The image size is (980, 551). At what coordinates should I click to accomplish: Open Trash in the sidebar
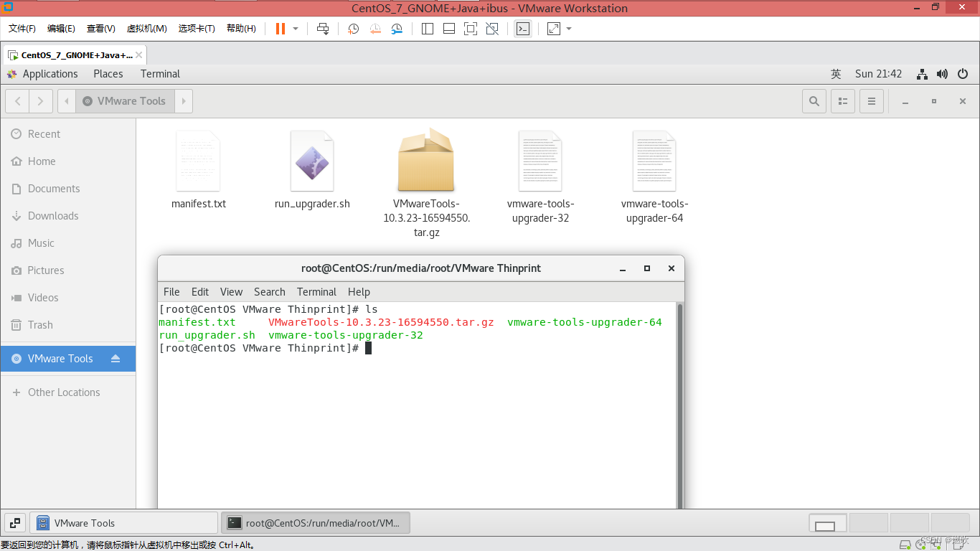(68, 325)
